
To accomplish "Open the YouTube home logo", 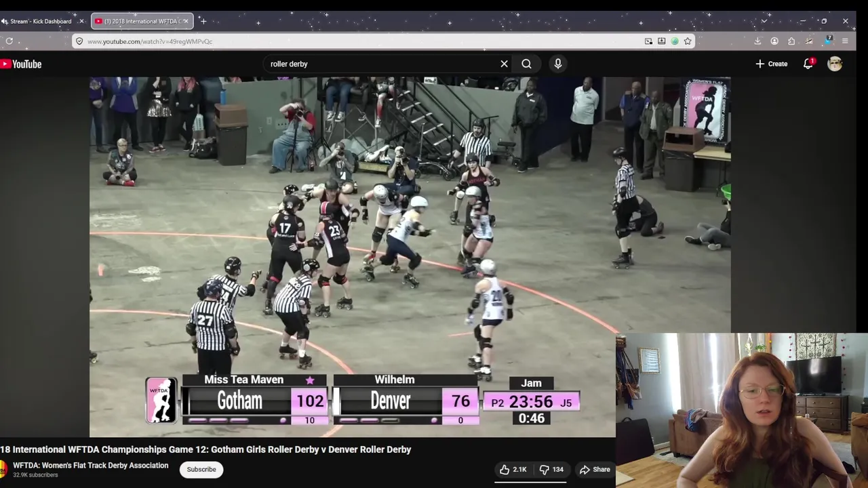I will pyautogui.click(x=21, y=64).
